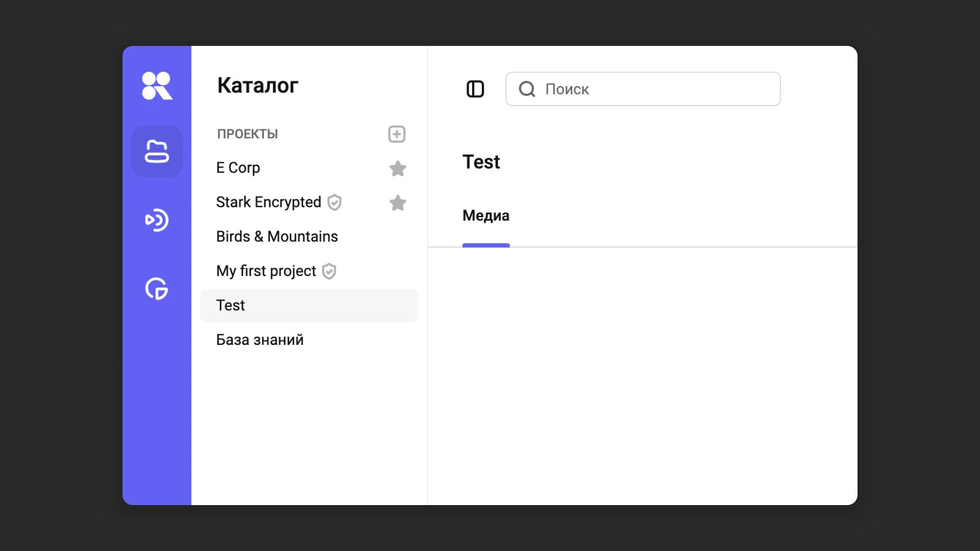Viewport: 980px width, 551px height.
Task: Open the База знаний project
Action: [x=259, y=339]
